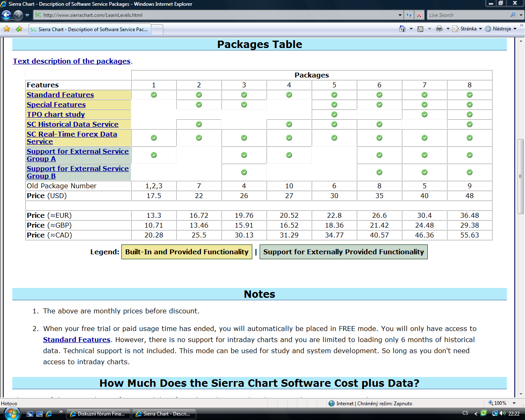This screenshot has width=525, height=420.
Task: Open the Text description of the packages link
Action: tap(72, 61)
